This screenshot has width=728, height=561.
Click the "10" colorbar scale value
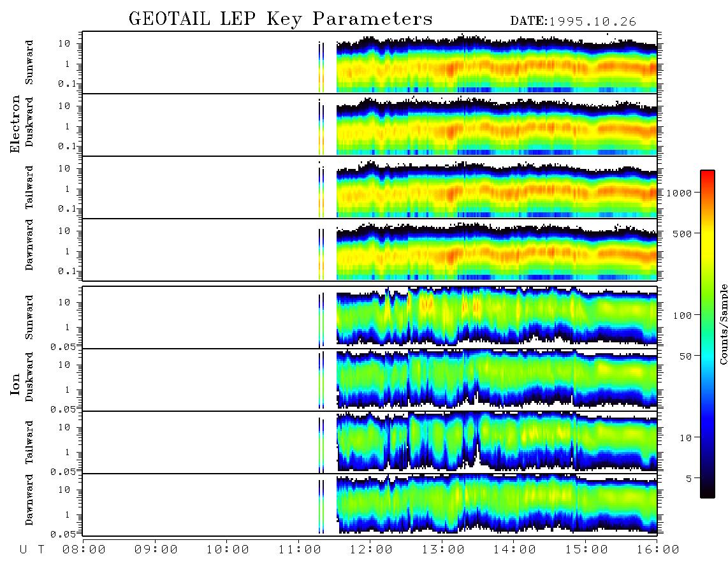686,438
